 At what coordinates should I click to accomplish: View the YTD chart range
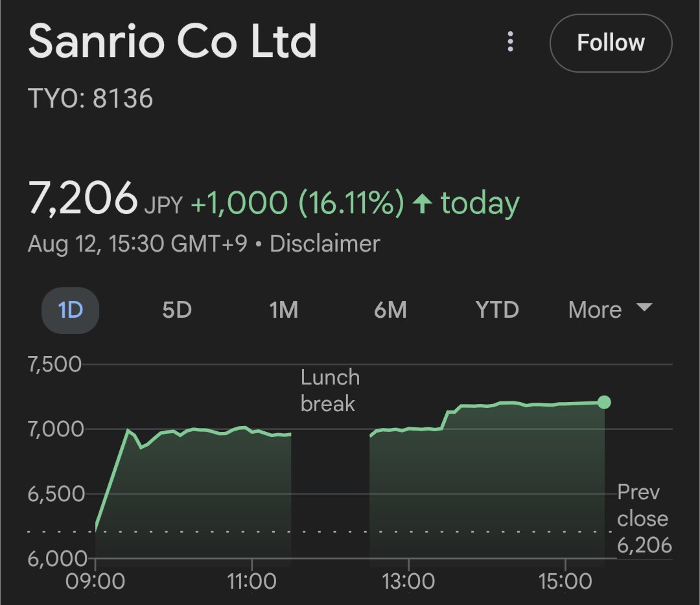[x=497, y=310]
